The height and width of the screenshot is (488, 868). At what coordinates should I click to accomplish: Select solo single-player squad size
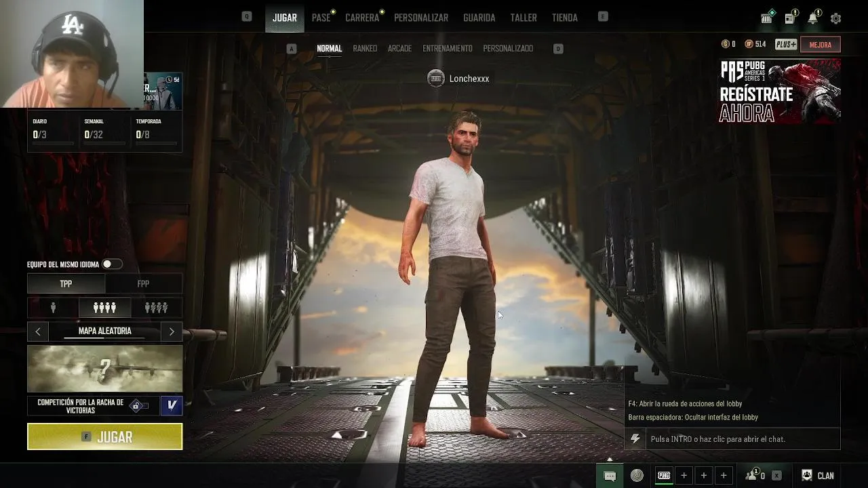tap(53, 308)
